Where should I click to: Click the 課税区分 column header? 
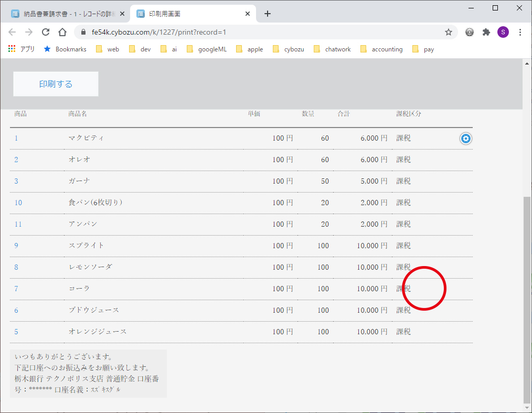tap(409, 114)
